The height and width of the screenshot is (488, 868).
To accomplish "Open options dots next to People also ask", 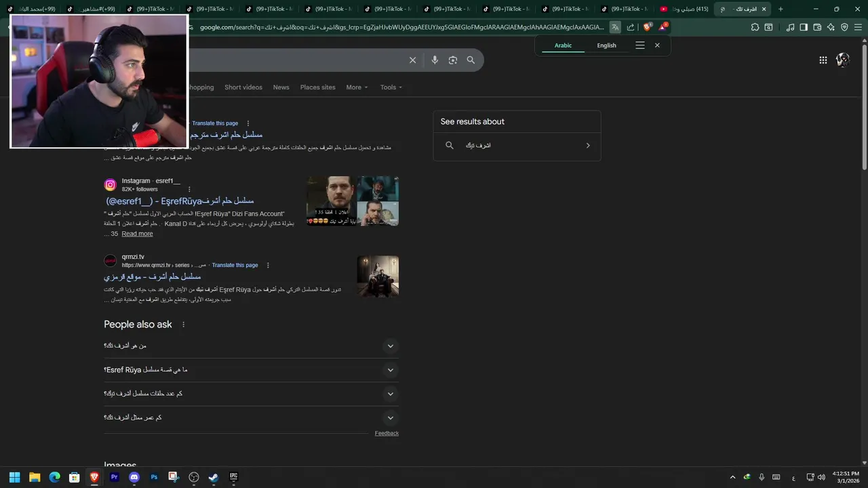I will pos(183,325).
